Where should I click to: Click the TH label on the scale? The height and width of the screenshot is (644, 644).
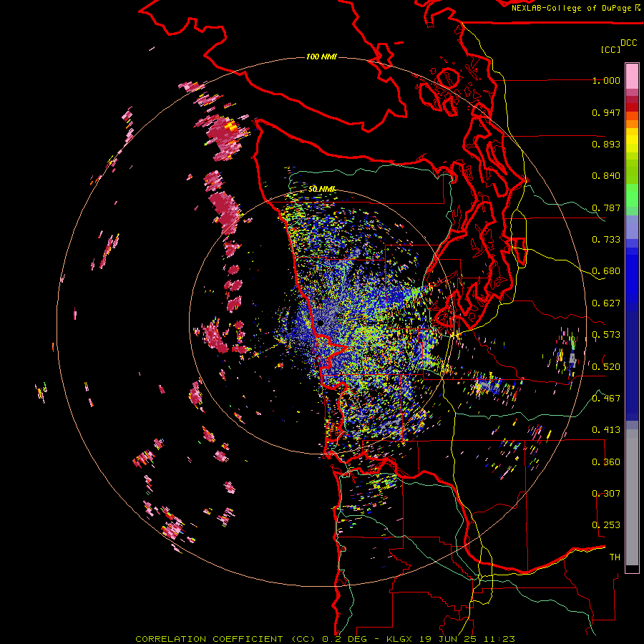tap(615, 557)
